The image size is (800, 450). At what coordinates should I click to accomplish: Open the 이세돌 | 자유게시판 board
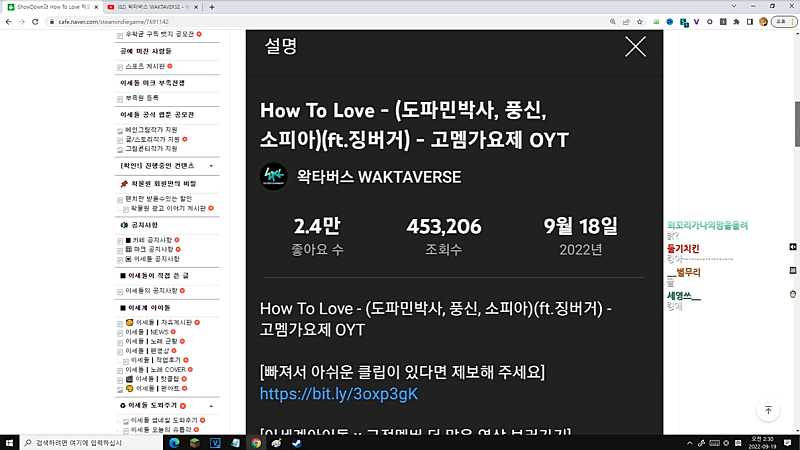point(164,322)
